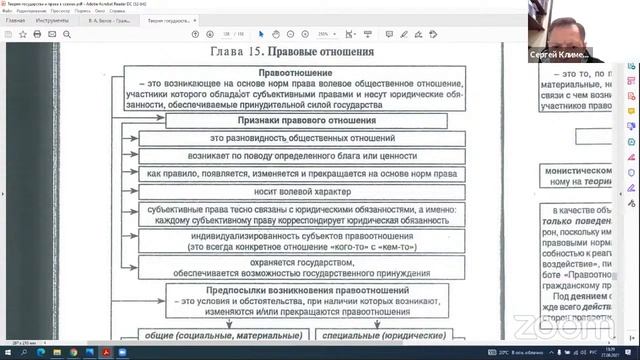Open the Редактирование menu

31,11
